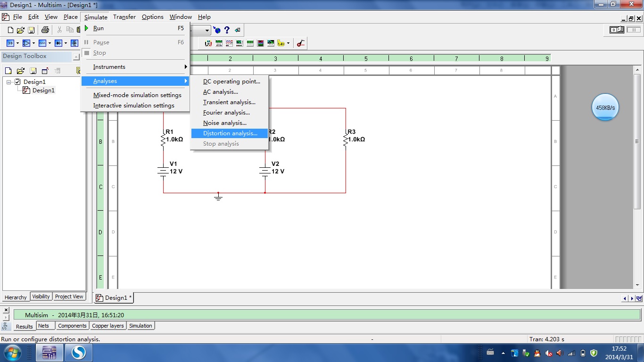Open the Transfer menu

pos(124,17)
